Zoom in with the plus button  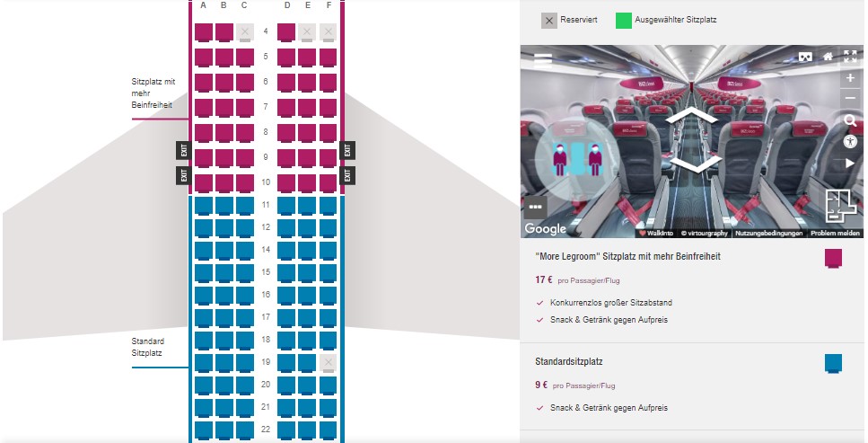coord(850,78)
